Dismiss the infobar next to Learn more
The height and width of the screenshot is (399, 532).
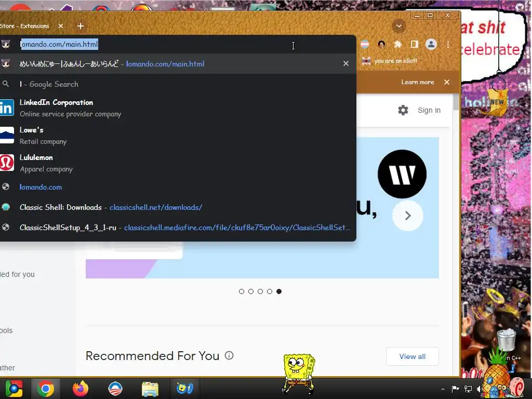(447, 82)
